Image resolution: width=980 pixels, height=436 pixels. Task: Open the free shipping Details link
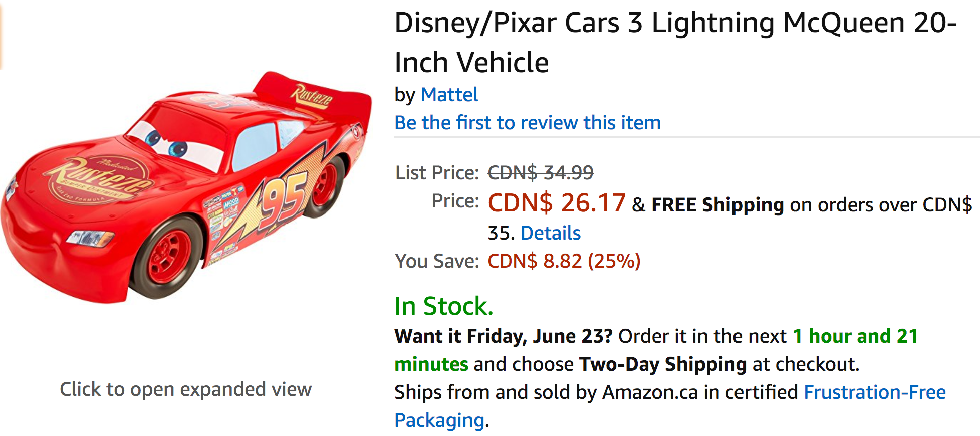point(551,233)
